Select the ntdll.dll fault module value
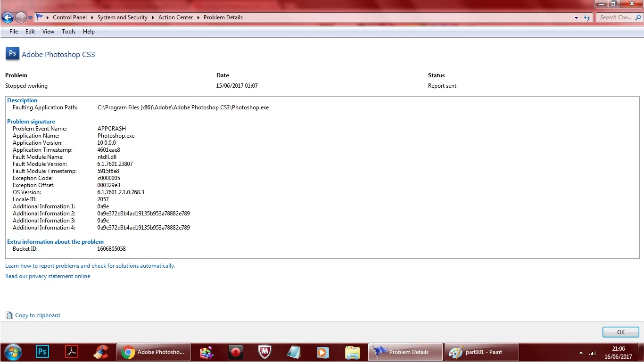Screen dimensions: 644x362 107,157
